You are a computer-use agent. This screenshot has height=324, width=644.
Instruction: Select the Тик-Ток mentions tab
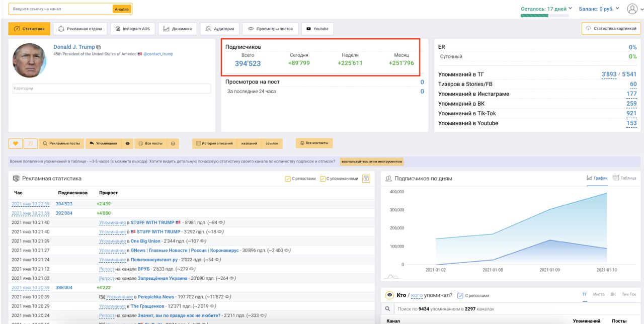pyautogui.click(x=629, y=294)
